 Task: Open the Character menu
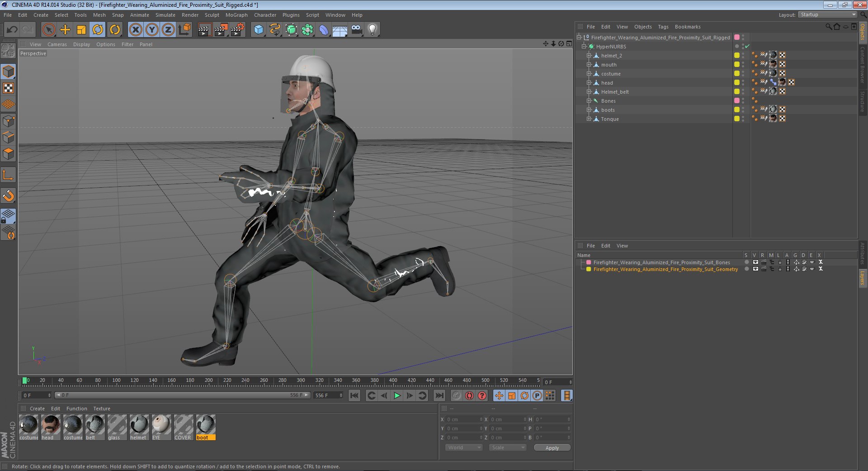(x=265, y=15)
